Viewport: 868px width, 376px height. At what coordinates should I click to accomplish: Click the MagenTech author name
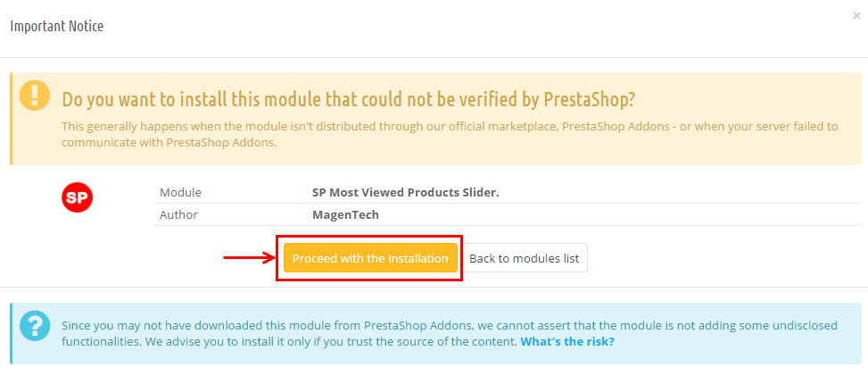click(345, 214)
